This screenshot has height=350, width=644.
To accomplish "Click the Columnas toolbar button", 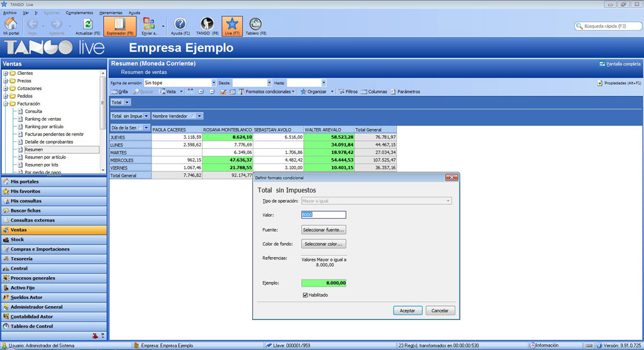I will 374,92.
